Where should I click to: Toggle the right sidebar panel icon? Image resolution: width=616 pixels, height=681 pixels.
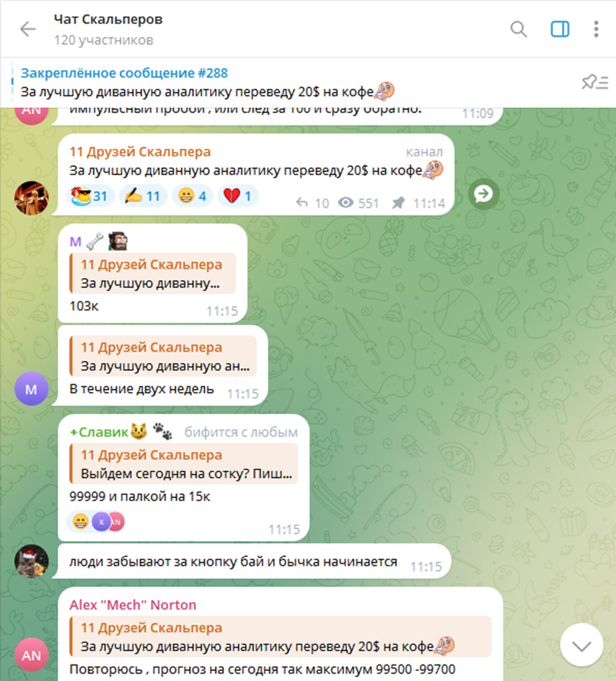[x=560, y=29]
